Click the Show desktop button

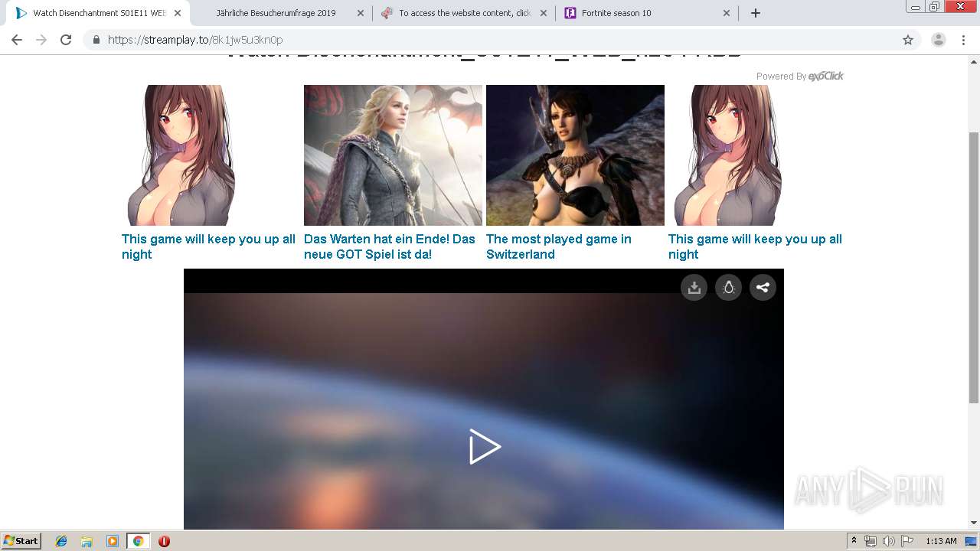[970, 541]
